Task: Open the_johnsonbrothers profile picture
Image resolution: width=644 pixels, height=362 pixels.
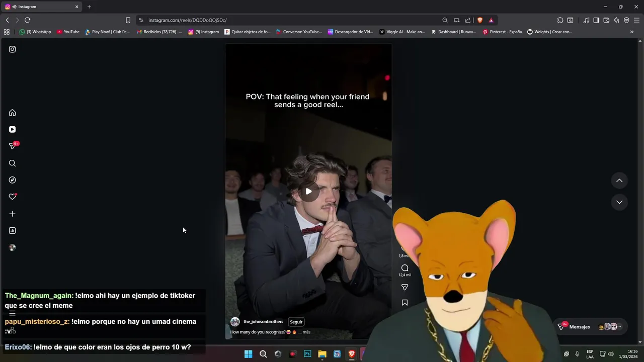Action: pos(235,322)
